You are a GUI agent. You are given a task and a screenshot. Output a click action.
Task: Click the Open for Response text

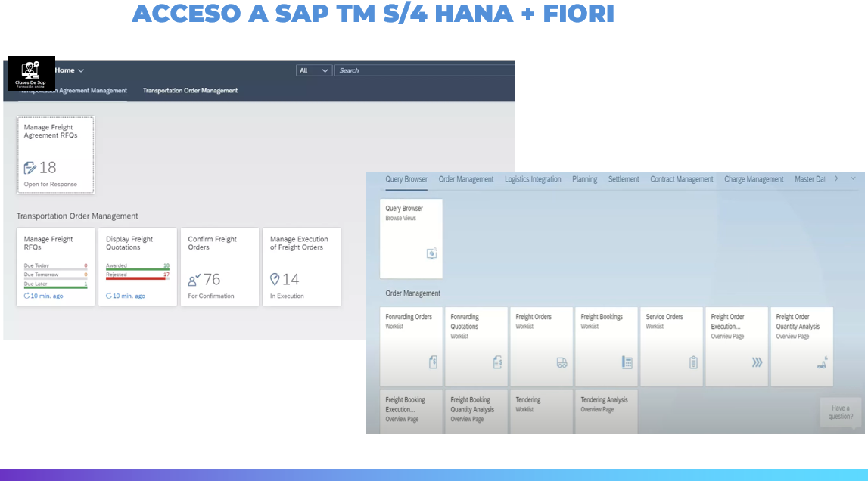51,185
